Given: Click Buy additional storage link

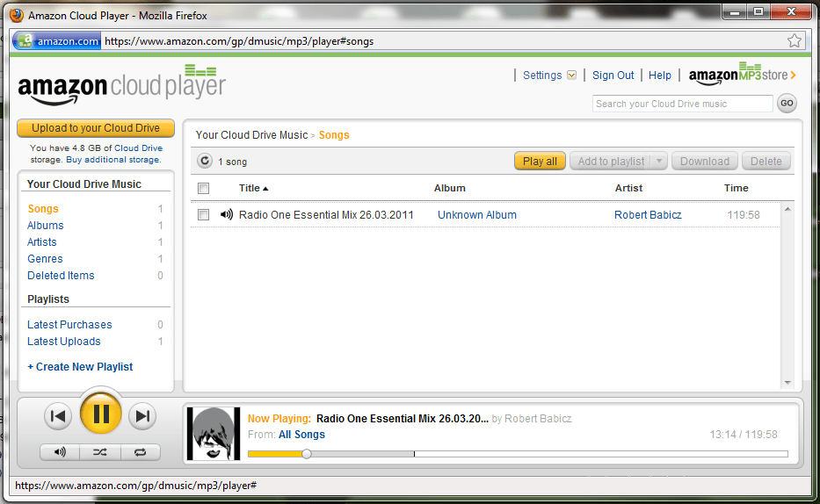Looking at the screenshot, I should point(113,160).
